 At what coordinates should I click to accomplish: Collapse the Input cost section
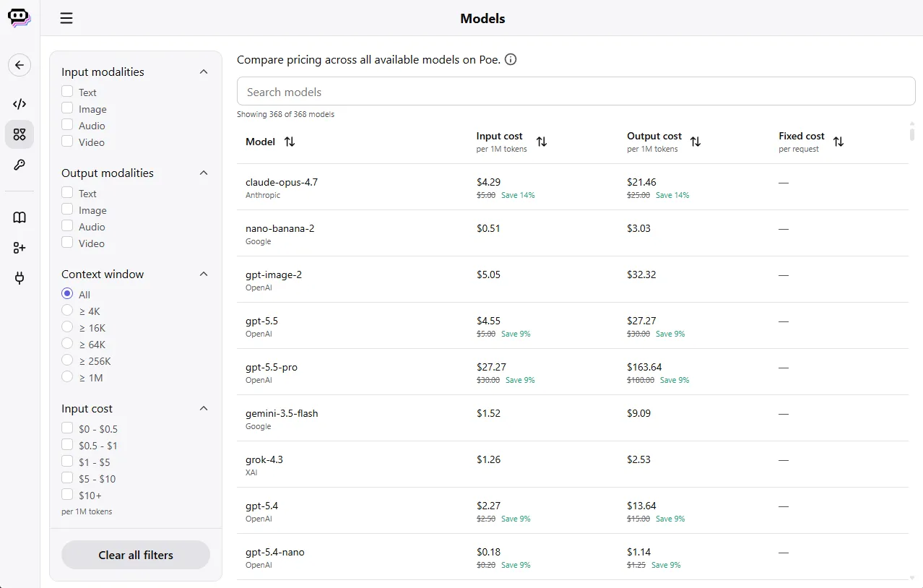point(204,408)
